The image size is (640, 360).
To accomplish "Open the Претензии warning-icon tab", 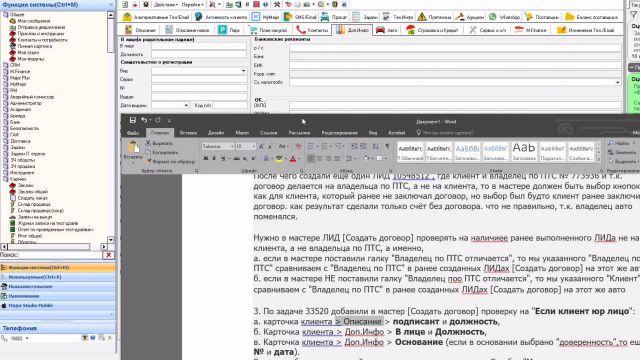I will pyautogui.click(x=434, y=17).
